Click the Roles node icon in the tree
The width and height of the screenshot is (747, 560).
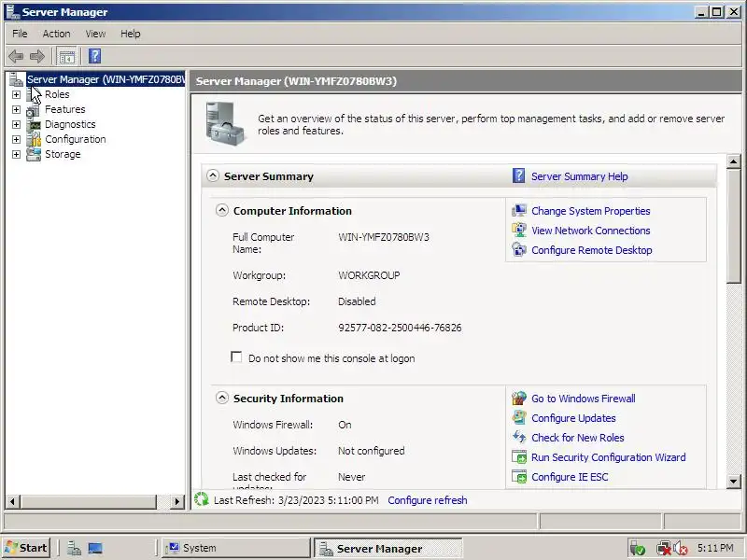(x=34, y=94)
